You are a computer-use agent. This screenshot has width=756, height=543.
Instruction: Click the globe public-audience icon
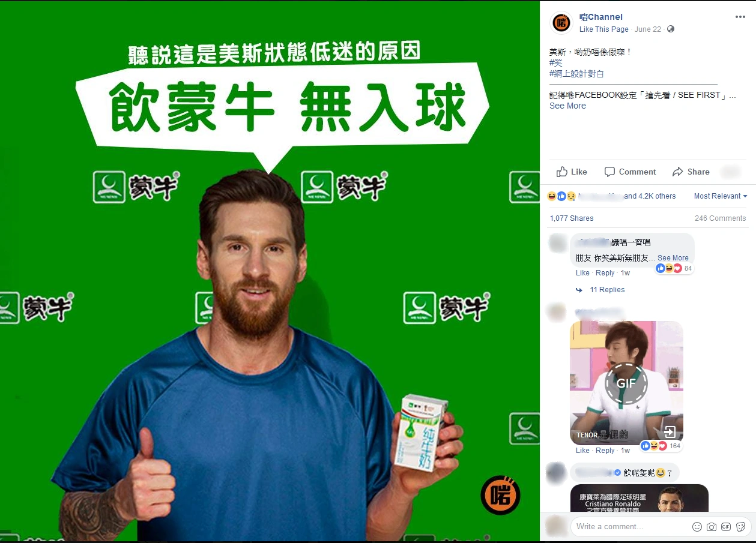point(671,29)
